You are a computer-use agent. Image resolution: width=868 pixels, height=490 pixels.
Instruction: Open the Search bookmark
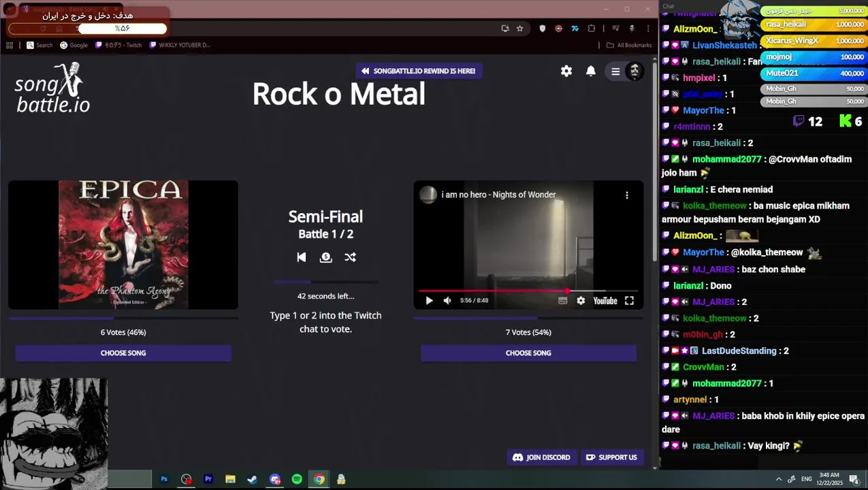(x=39, y=45)
